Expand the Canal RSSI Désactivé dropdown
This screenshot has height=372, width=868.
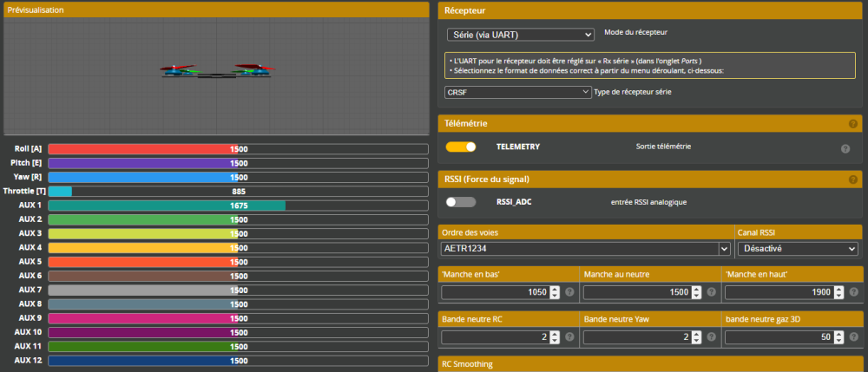797,249
